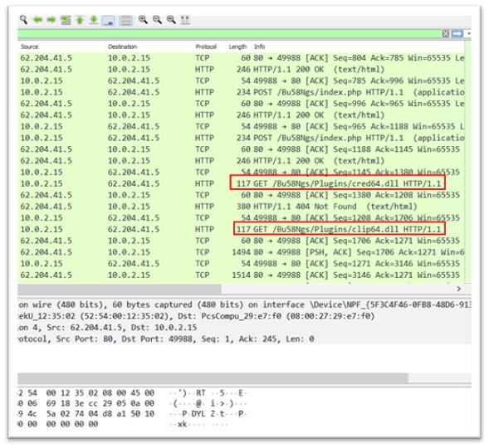The height and width of the screenshot is (448, 489).
Task: Click the horizontal scrollbar right arrow
Action: pos(459,289)
